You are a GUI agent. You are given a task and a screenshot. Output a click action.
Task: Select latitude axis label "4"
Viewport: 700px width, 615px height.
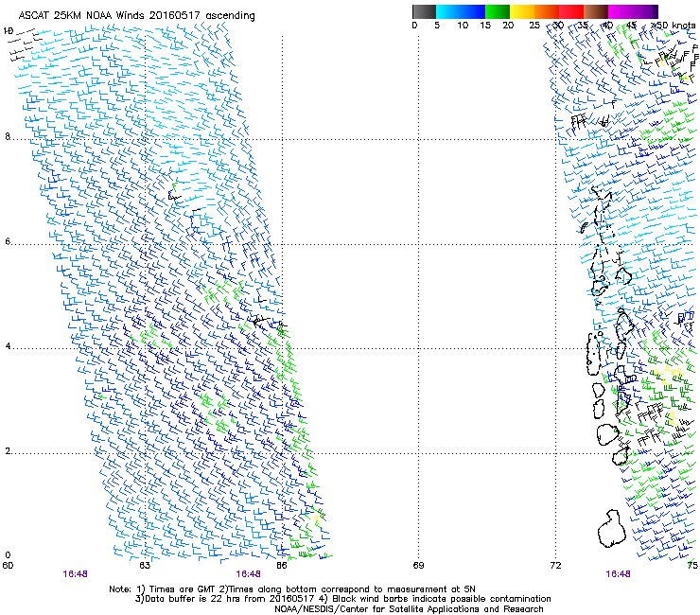[8, 346]
